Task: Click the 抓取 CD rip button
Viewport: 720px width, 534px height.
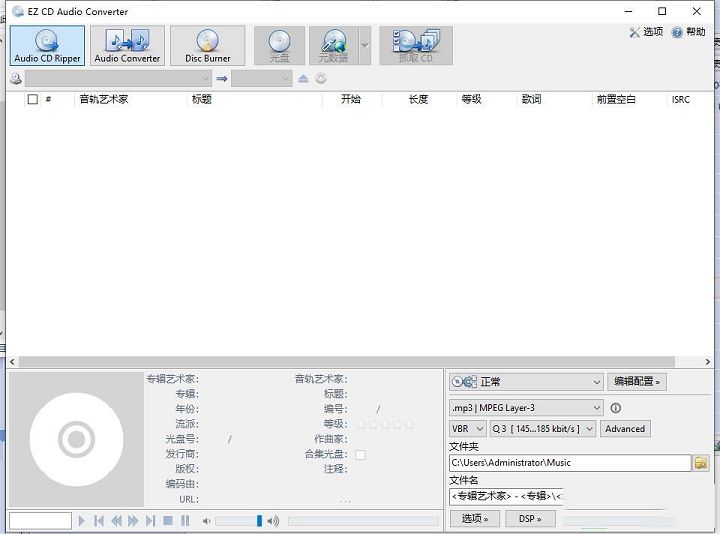Action: 416,45
